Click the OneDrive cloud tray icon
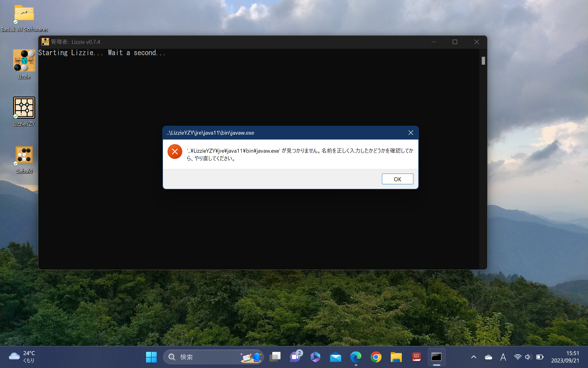Image resolution: width=588 pixels, height=368 pixels. (x=488, y=357)
